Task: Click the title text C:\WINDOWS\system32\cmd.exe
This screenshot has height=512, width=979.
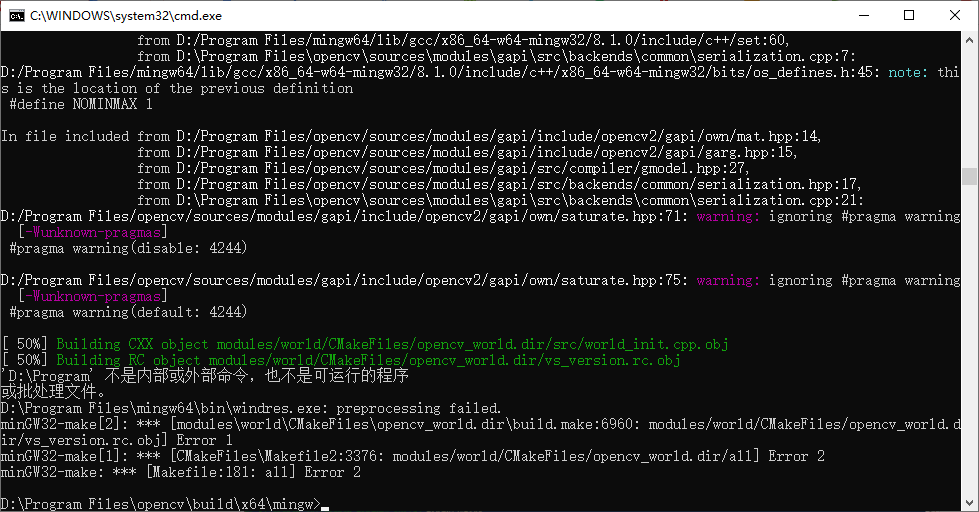Action: 125,16
